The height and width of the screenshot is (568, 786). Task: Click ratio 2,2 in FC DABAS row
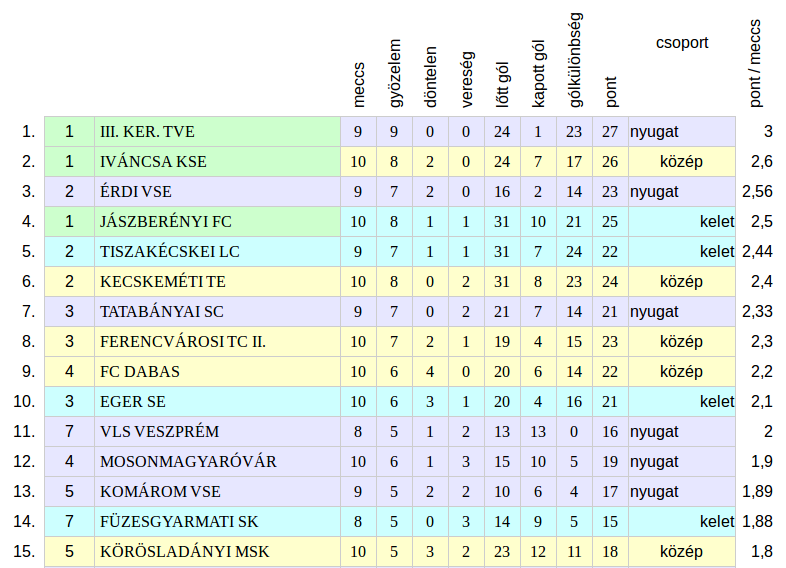click(761, 371)
